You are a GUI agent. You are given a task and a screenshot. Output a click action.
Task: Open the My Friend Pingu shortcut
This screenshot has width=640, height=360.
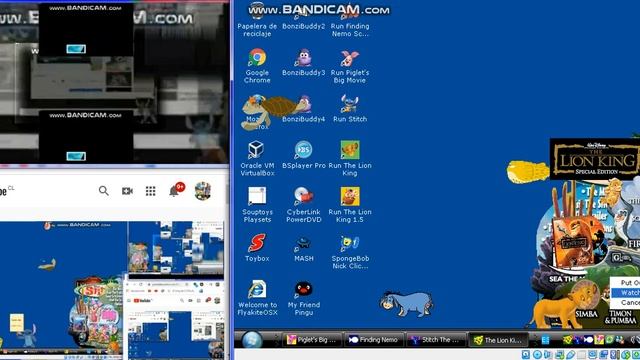point(304,298)
